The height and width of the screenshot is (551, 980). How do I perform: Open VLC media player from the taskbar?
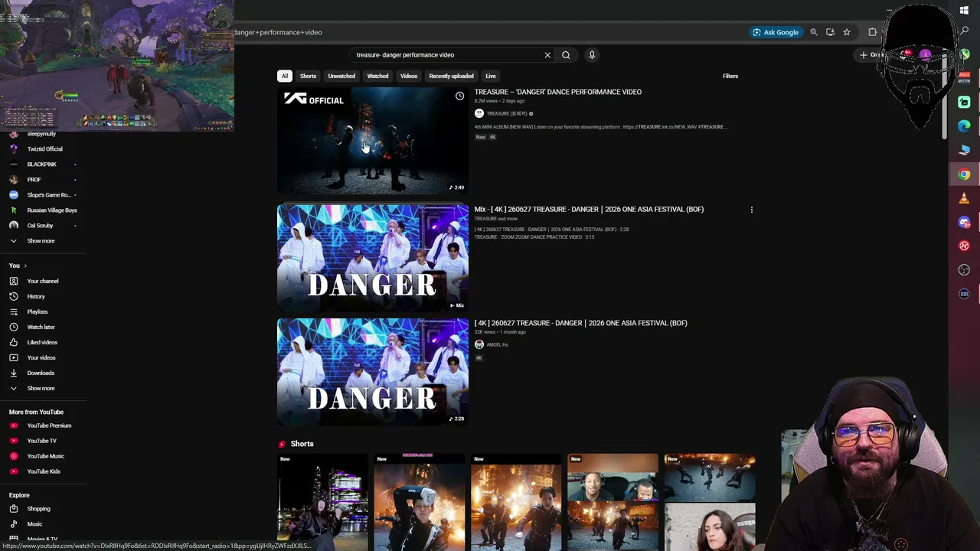click(964, 199)
